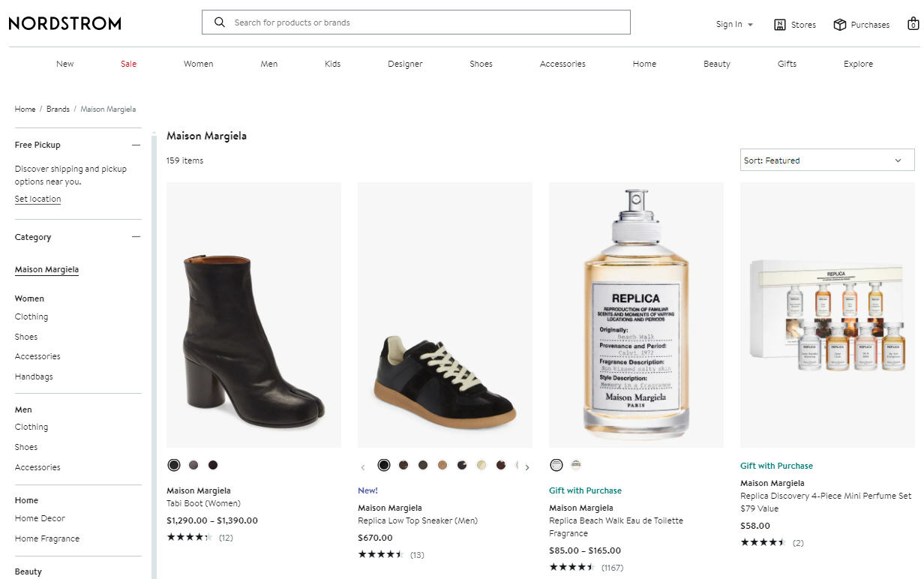Click Tabi Boot star rating

pyautogui.click(x=190, y=537)
